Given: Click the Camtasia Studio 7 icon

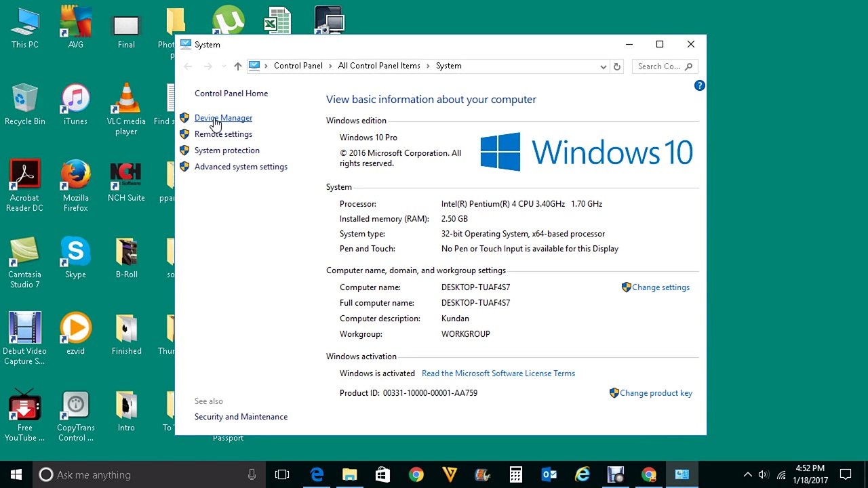Looking at the screenshot, I should coord(24,263).
